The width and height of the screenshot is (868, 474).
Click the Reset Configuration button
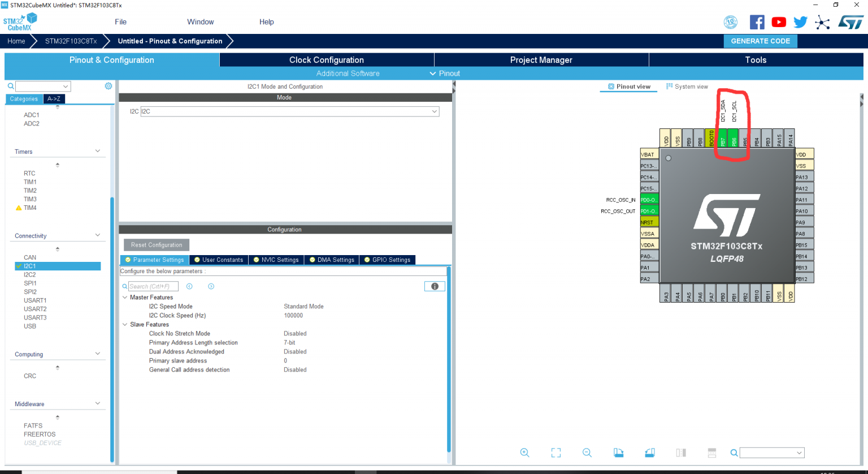157,245
